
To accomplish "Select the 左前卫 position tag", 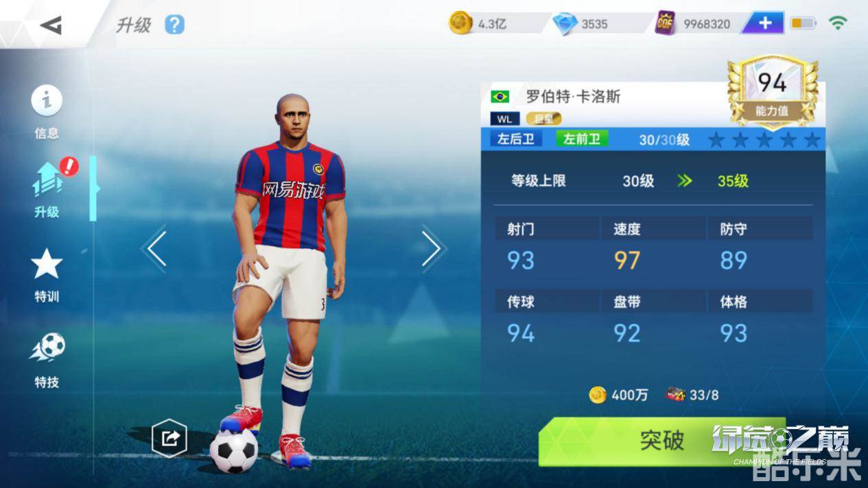I will pos(581,139).
